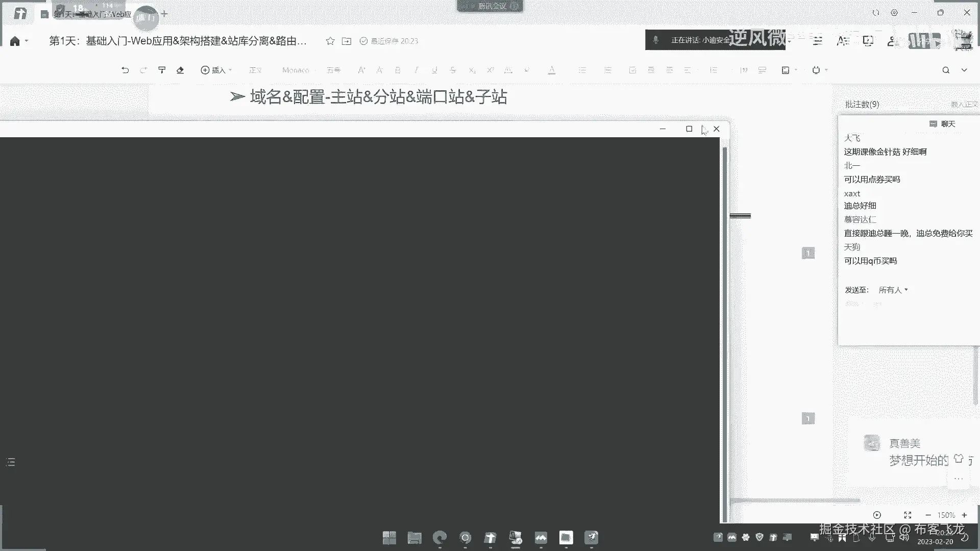Click the move to folder icon
Image resolution: width=980 pixels, height=551 pixels.
tap(347, 41)
